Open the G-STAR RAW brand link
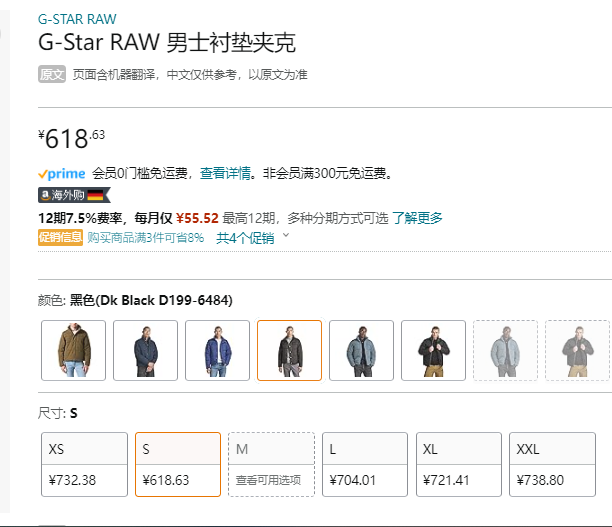The width and height of the screenshot is (612, 527). tap(77, 19)
